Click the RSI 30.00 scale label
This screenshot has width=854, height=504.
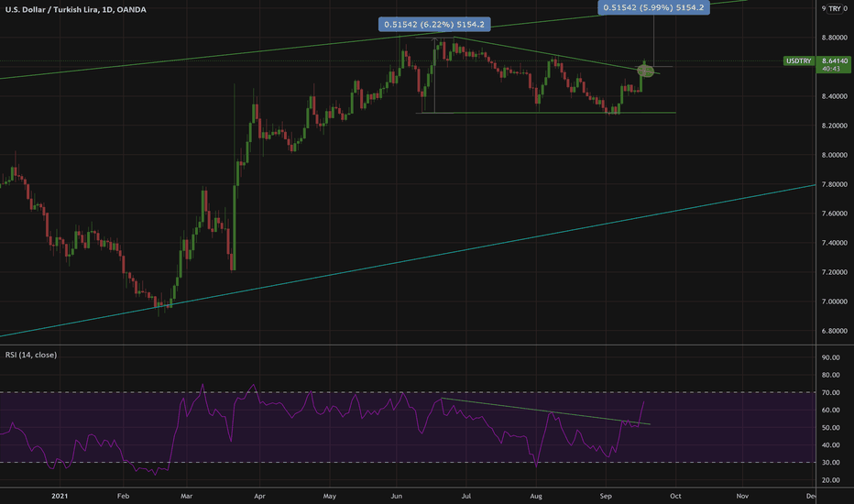click(830, 463)
